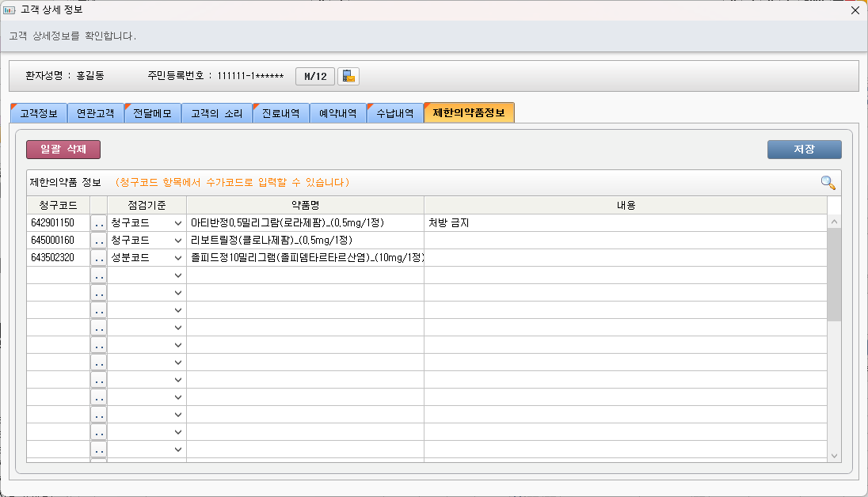
Task: Click lookup button in first empty row
Action: tap(98, 275)
